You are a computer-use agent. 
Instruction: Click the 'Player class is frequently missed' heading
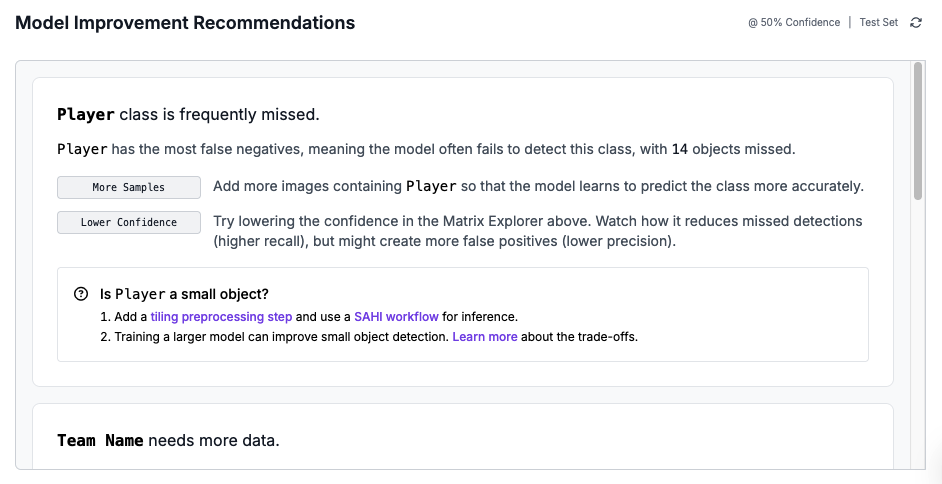(188, 114)
